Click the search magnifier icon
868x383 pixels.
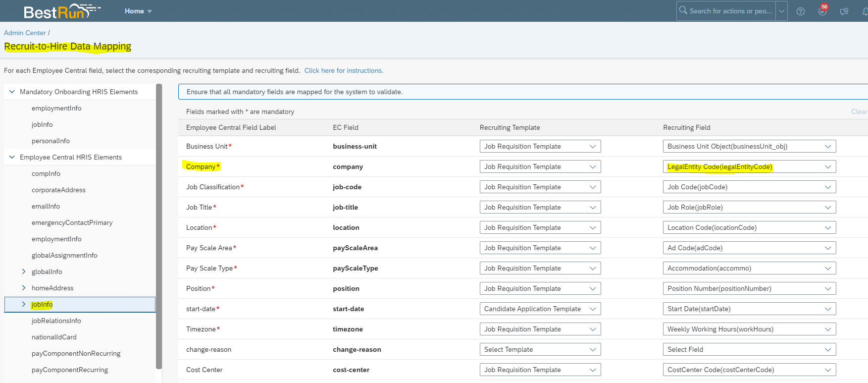(x=683, y=10)
